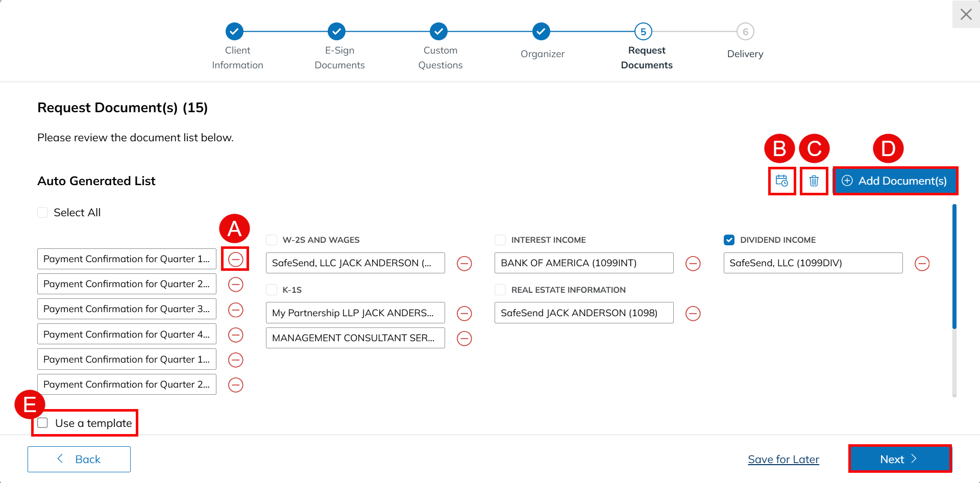Screen dimensions: 980x483
Task: Delete selected documents with trash icon
Action: (814, 181)
